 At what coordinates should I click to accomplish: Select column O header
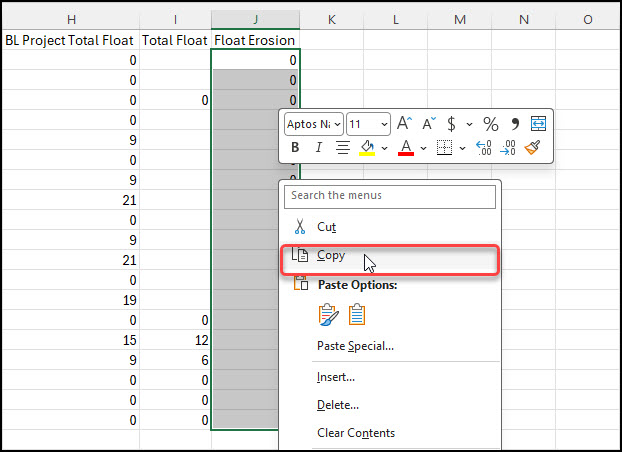pos(587,19)
